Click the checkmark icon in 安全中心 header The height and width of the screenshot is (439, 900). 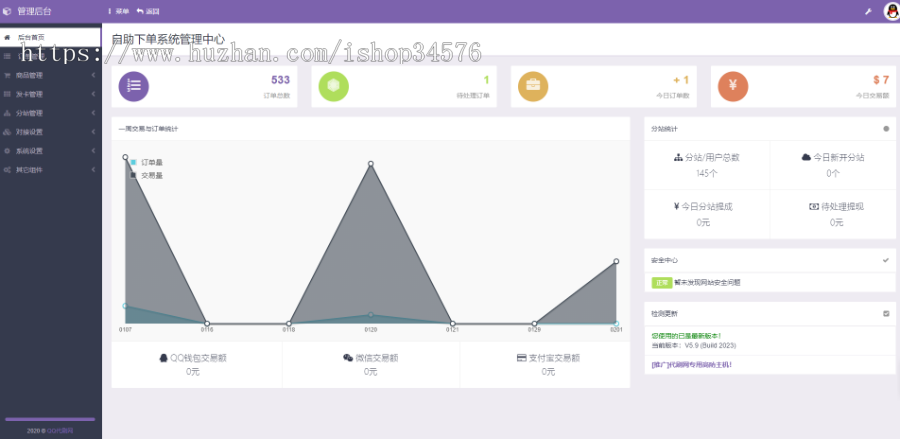pyautogui.click(x=886, y=260)
